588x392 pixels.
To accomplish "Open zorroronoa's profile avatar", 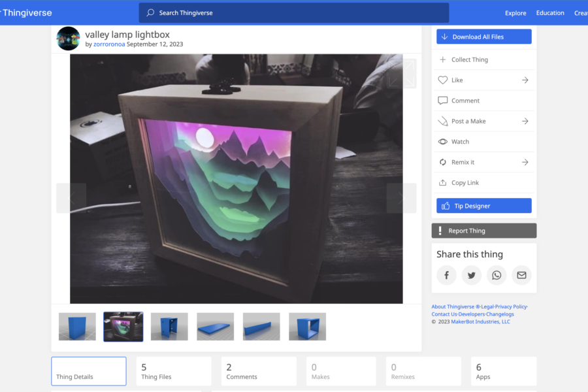I will tap(69, 39).
